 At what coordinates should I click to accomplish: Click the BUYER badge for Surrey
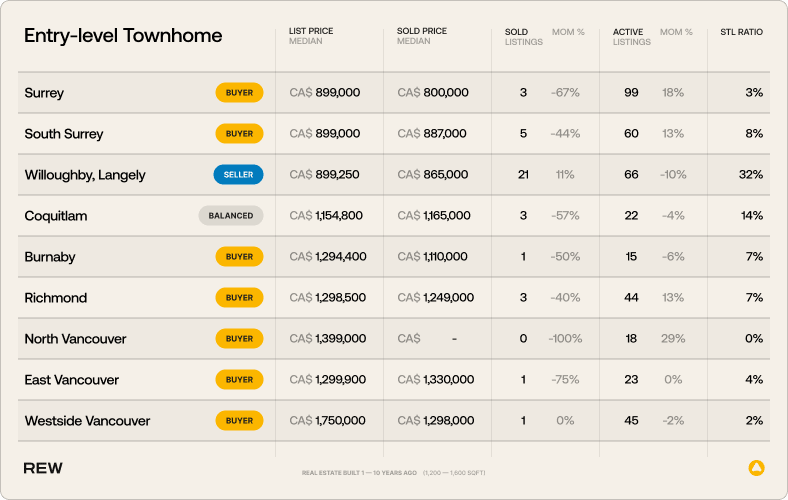pyautogui.click(x=239, y=92)
